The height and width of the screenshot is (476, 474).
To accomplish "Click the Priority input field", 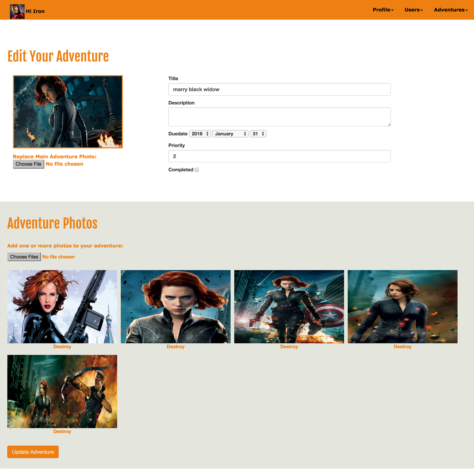I will tap(280, 156).
